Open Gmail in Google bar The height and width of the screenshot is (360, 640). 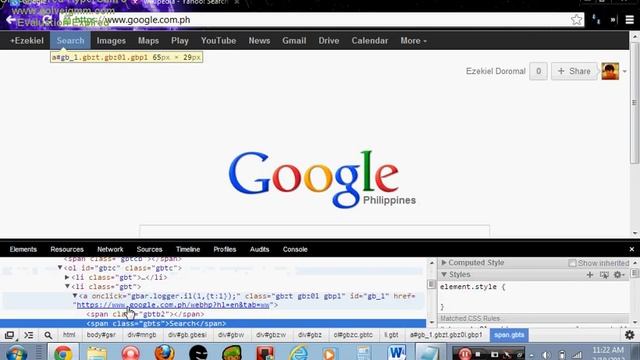(294, 41)
